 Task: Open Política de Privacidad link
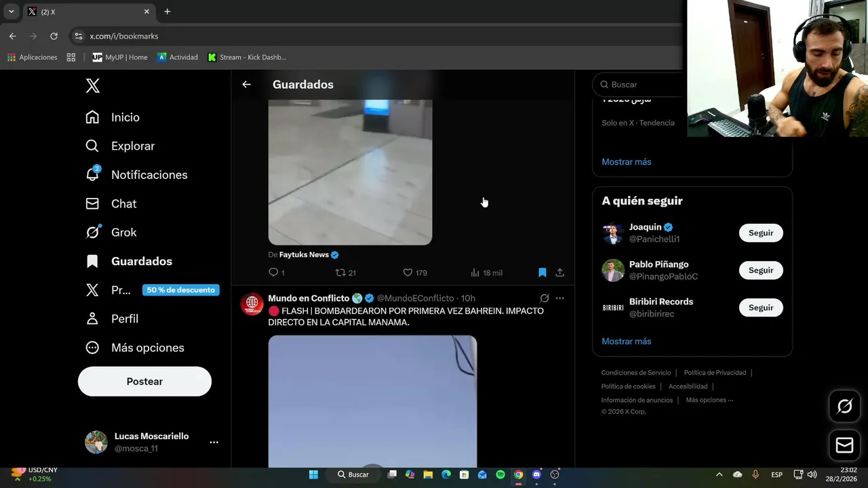(x=715, y=373)
